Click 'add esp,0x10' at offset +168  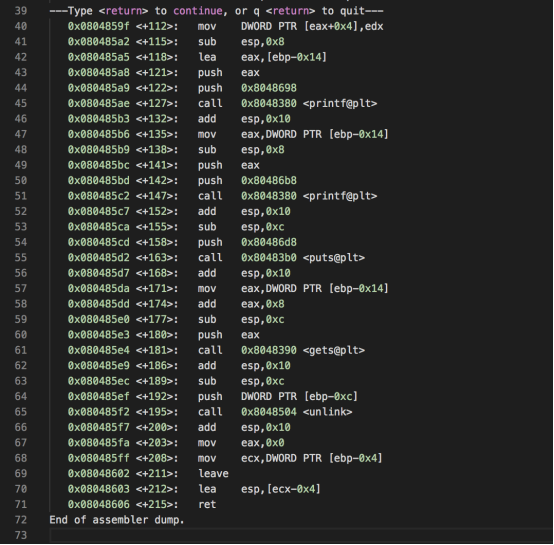point(244,273)
